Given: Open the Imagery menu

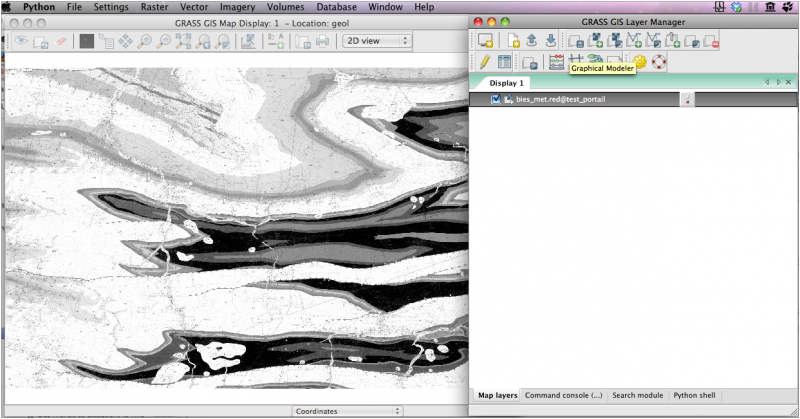Looking at the screenshot, I should click(237, 7).
